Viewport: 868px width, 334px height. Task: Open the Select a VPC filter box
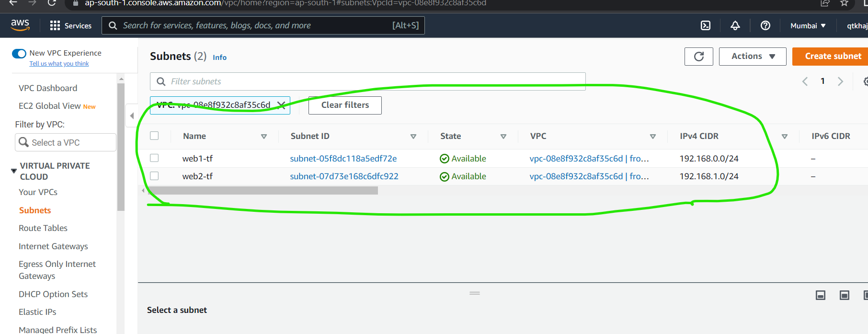[x=66, y=142]
